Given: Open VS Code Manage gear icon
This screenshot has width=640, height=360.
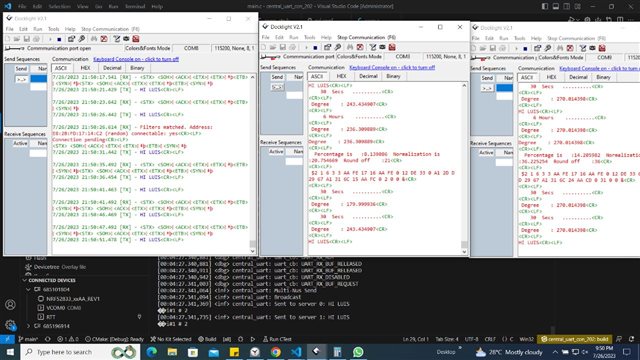Looking at the screenshot, I should [x=10, y=325].
